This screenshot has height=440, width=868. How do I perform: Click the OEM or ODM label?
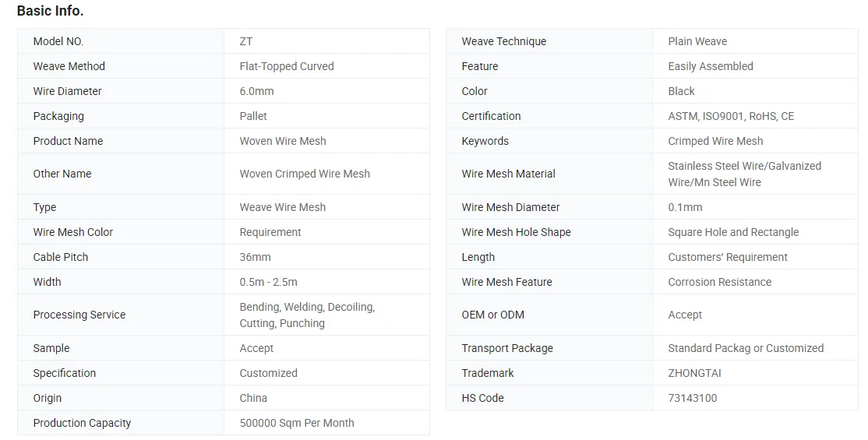click(493, 315)
